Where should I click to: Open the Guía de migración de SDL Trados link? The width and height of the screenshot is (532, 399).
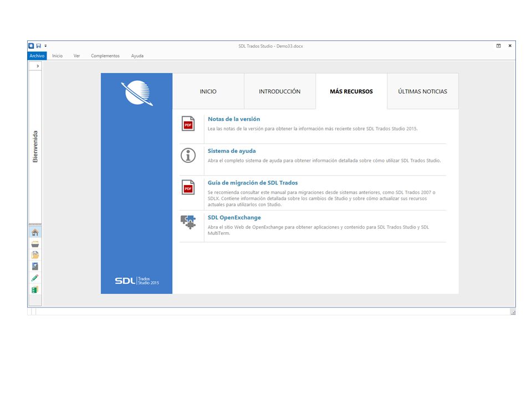coord(253,182)
